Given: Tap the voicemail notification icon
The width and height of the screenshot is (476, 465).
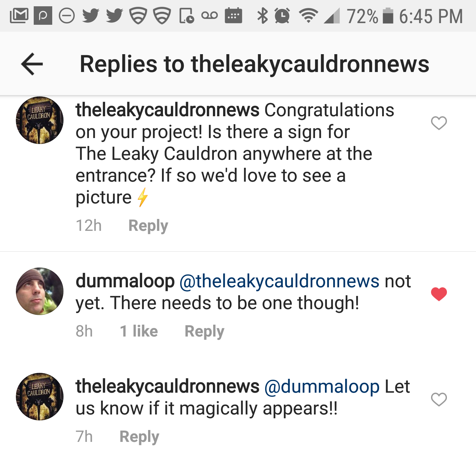Looking at the screenshot, I should coord(210,16).
